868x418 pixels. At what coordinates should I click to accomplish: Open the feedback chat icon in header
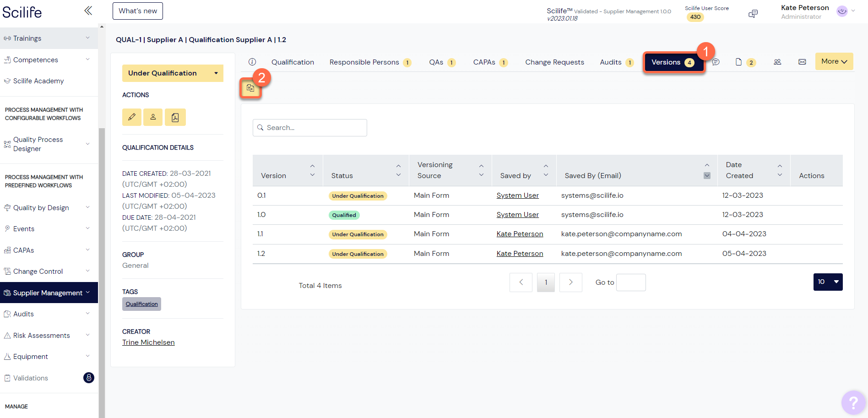[753, 14]
